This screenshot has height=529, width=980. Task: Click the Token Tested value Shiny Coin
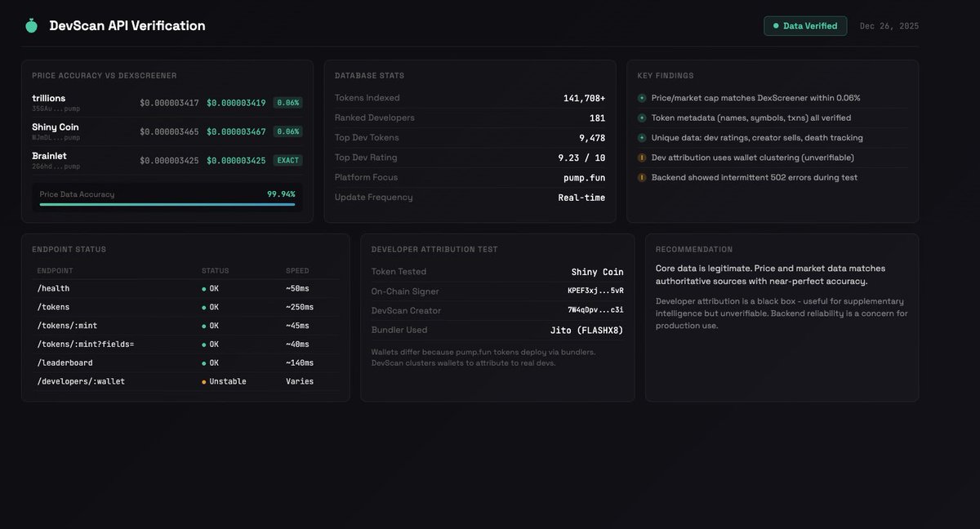[x=598, y=272]
